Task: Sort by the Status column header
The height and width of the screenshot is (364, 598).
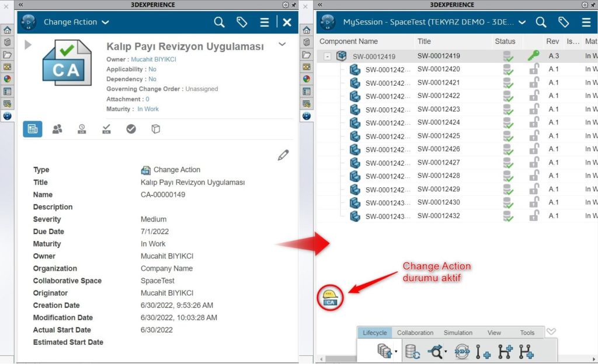Action: (505, 41)
